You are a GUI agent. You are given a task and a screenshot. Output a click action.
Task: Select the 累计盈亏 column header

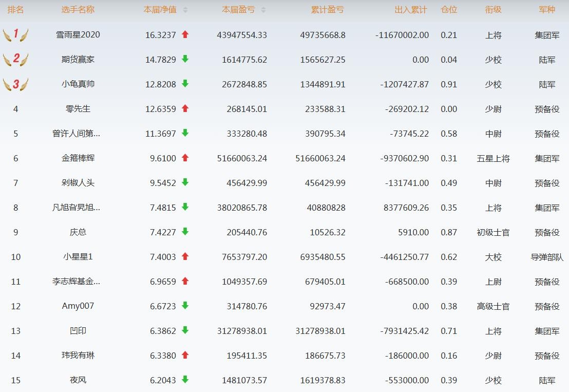click(x=327, y=10)
